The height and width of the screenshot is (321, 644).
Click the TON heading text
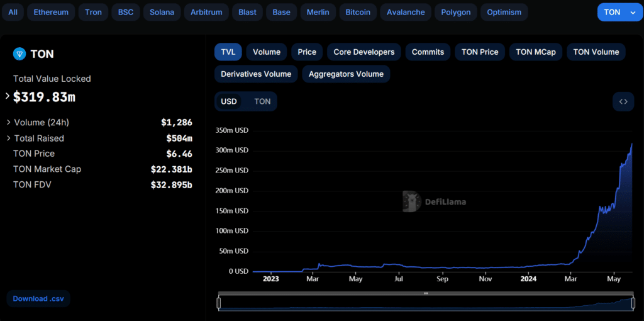42,54
